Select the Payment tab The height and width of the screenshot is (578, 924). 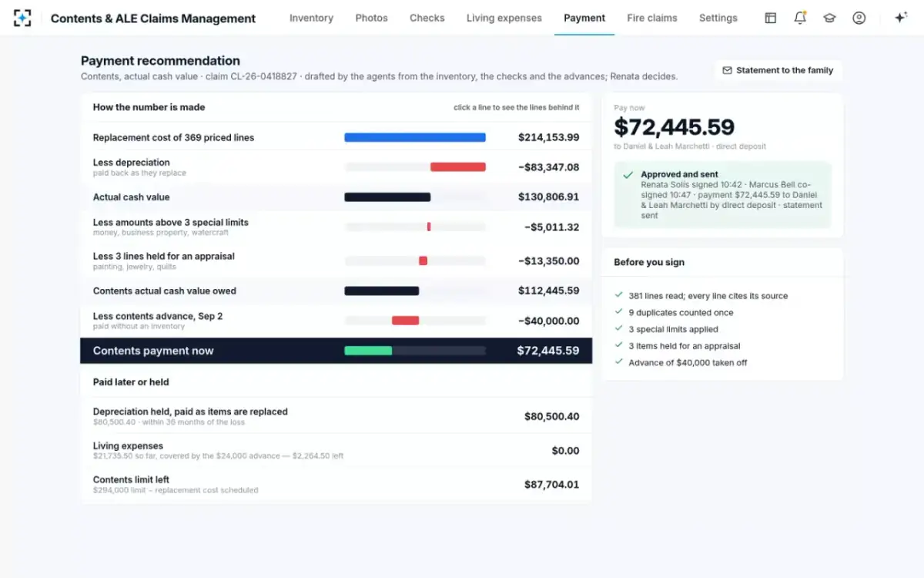pyautogui.click(x=584, y=18)
